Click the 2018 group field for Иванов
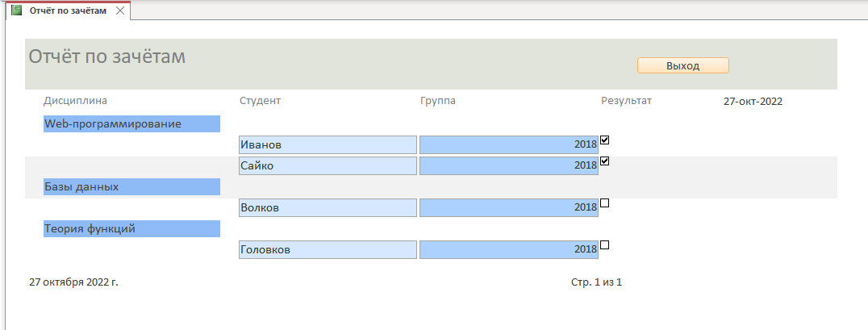This screenshot has width=868, height=330. pos(509,145)
